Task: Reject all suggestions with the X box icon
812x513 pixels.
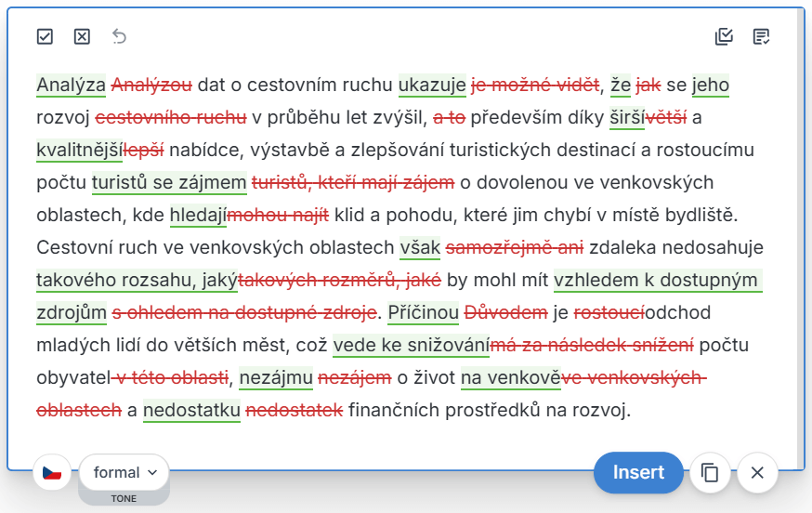Action: coord(82,37)
